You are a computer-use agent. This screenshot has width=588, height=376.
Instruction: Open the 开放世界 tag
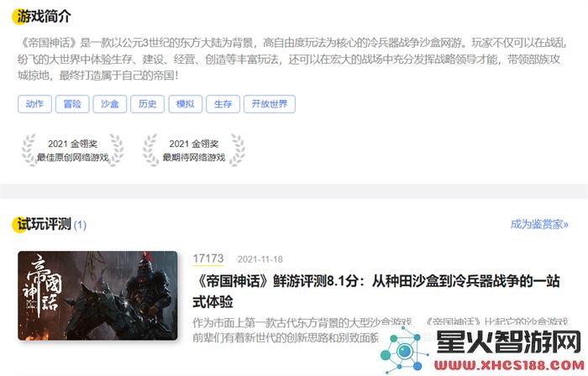[270, 104]
